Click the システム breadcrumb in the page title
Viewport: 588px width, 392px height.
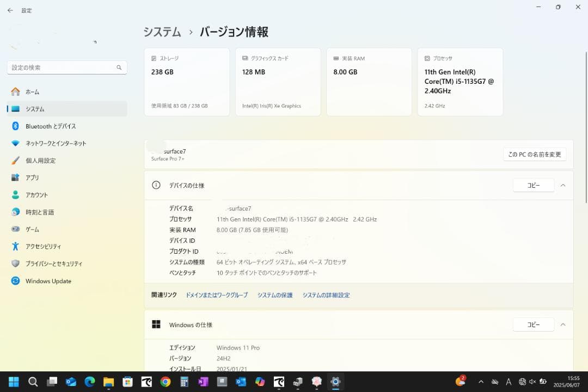click(x=162, y=32)
